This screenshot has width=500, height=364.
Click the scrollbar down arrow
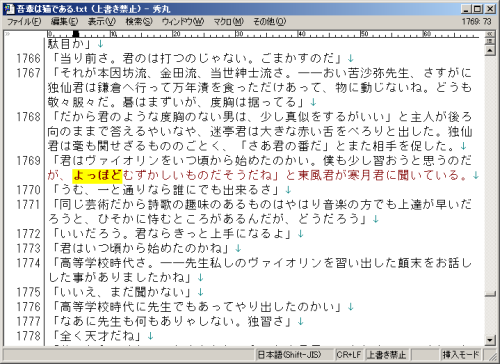point(490,340)
